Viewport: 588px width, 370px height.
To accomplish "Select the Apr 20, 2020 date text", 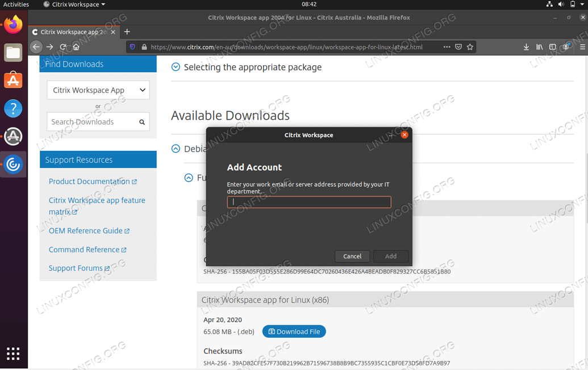I will click(x=222, y=320).
